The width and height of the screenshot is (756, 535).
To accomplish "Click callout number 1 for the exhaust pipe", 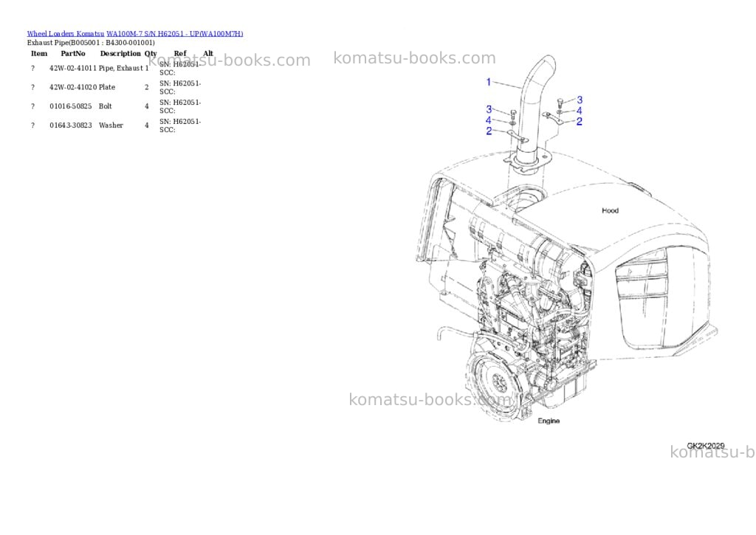I will point(489,82).
